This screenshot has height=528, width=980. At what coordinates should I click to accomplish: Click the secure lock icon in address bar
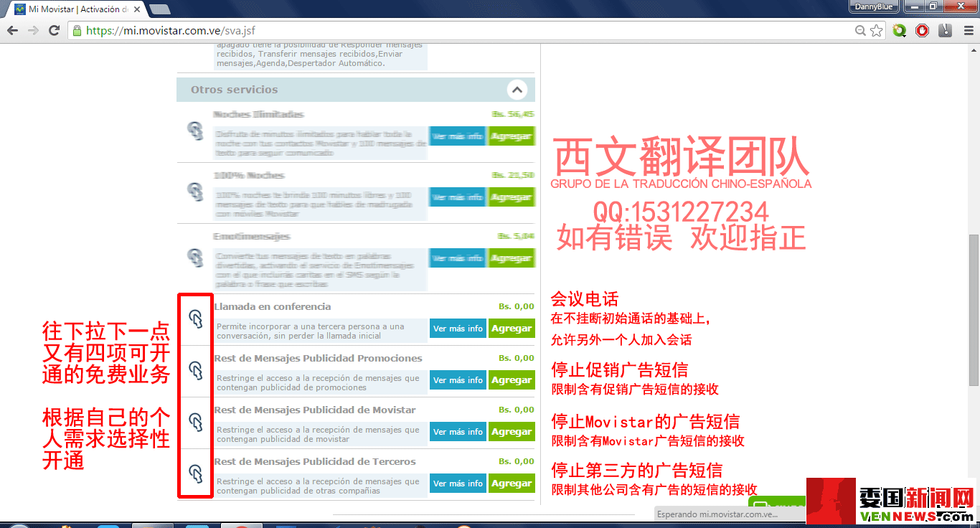[x=77, y=31]
